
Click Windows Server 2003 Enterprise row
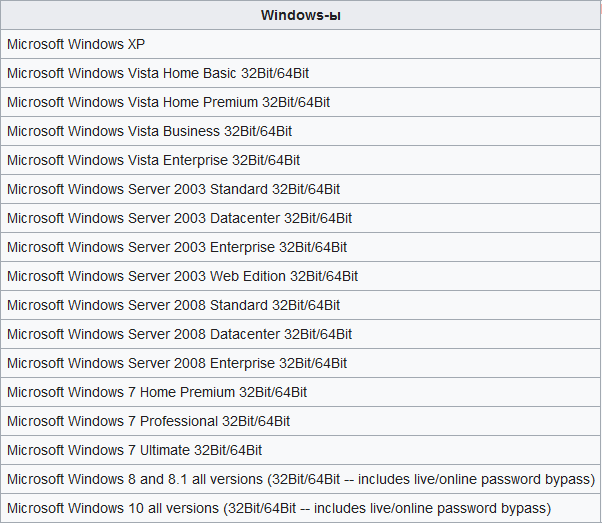[x=177, y=247]
